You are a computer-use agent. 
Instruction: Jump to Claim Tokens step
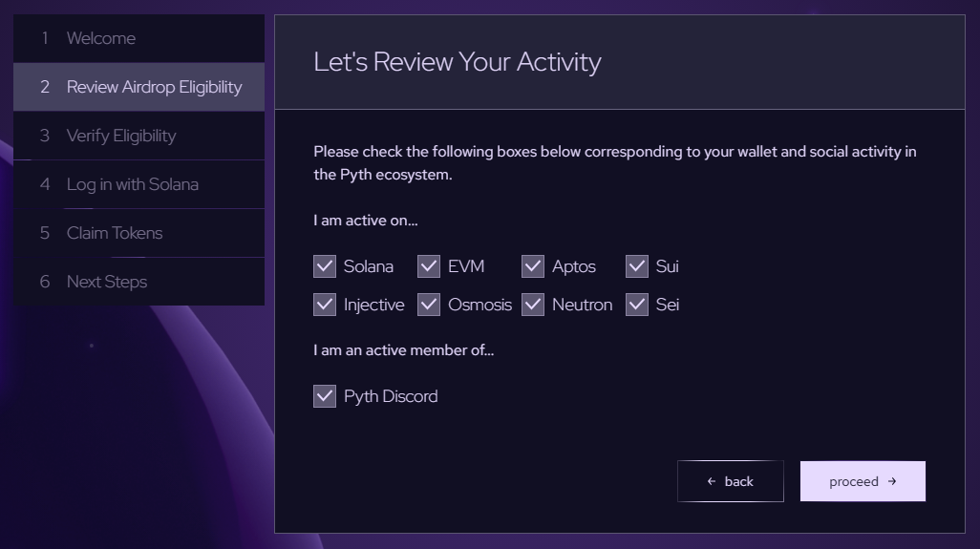(138, 233)
